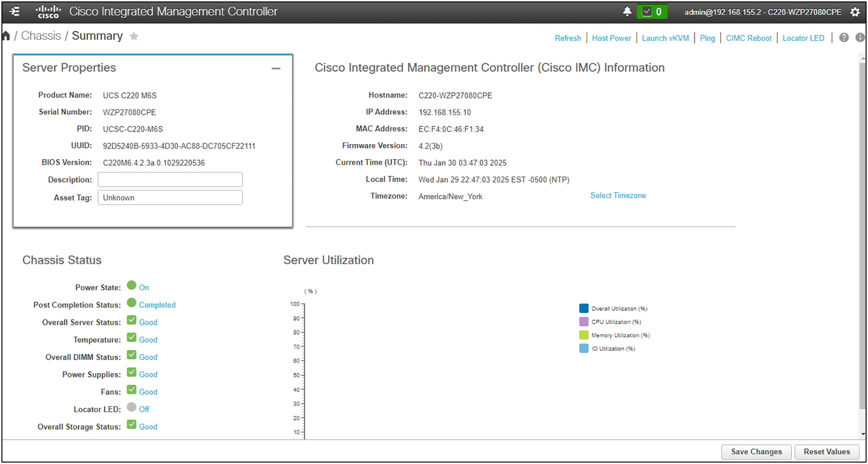The width and height of the screenshot is (868, 464).
Task: Click the Cisco logo
Action: [x=48, y=12]
